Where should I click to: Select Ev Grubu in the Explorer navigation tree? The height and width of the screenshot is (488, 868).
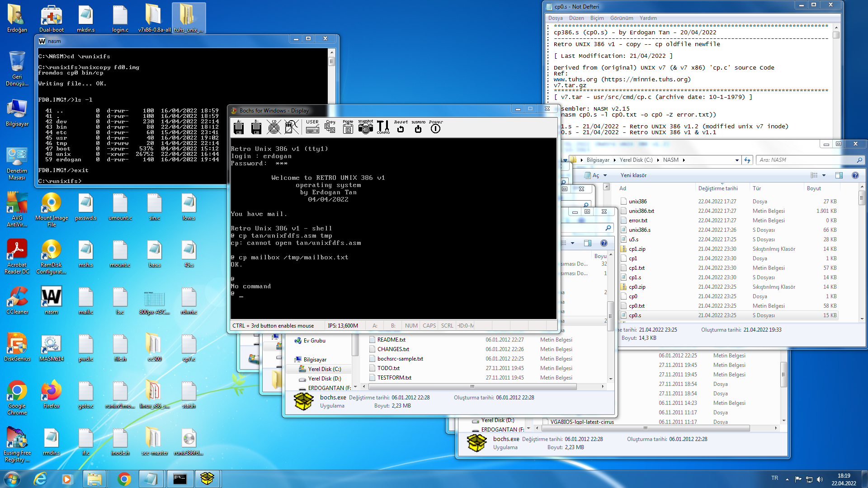(314, 341)
